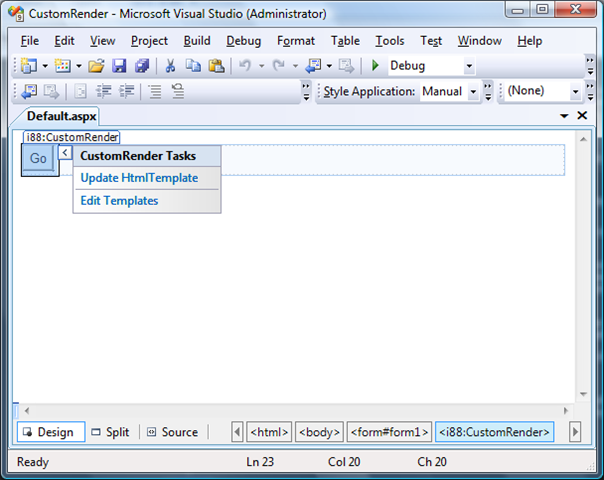Switch to Source view
This screenshot has width=604, height=480.
[173, 432]
